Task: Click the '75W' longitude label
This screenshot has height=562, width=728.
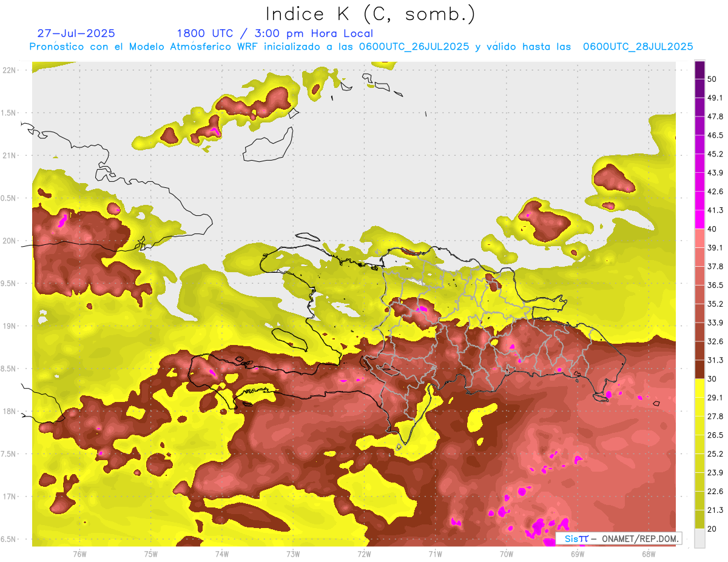Action: point(151,554)
